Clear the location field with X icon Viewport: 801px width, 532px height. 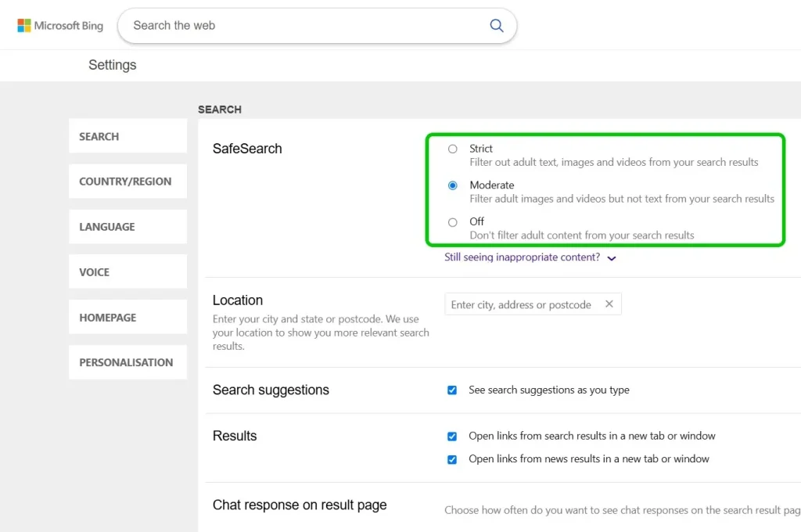[609, 304]
